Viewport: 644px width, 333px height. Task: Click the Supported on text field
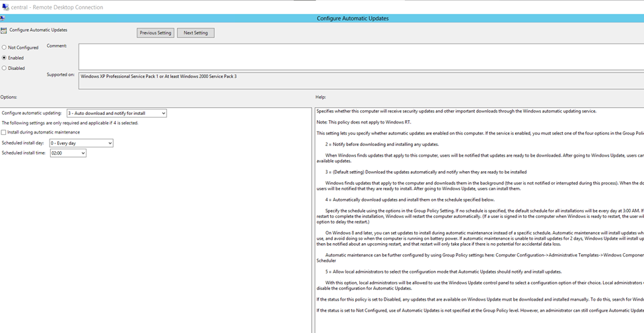pyautogui.click(x=357, y=80)
